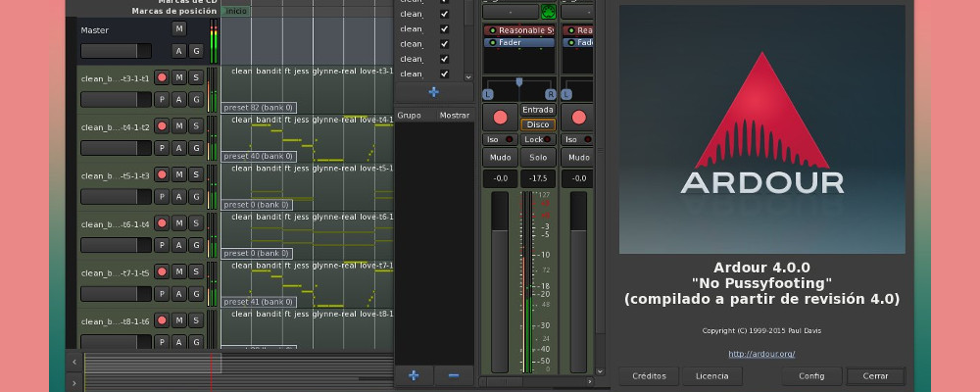980x392 pixels.
Task: Open the '-' input dropdown beside the green icon
Action: click(511, 12)
